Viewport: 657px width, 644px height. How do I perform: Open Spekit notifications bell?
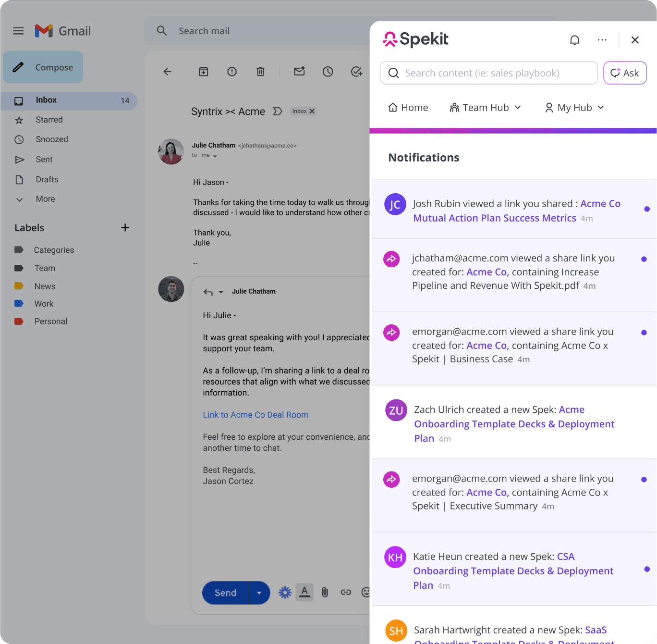pos(574,40)
